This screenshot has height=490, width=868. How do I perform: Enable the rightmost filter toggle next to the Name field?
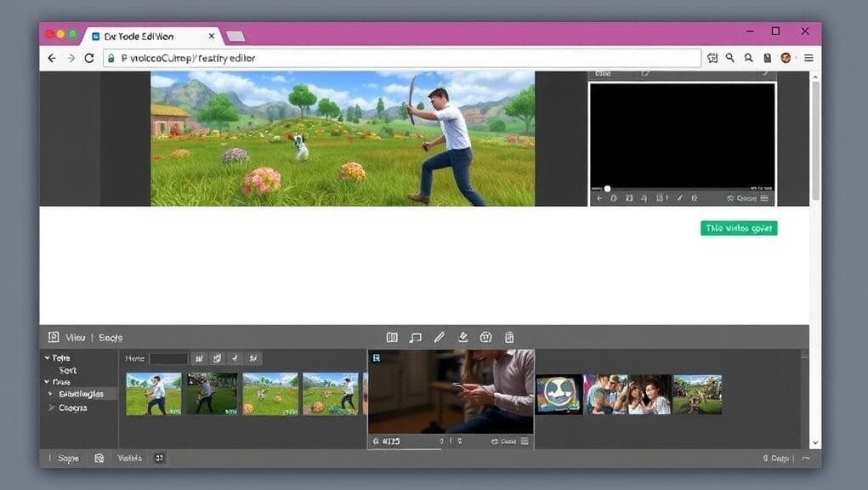[x=252, y=358]
